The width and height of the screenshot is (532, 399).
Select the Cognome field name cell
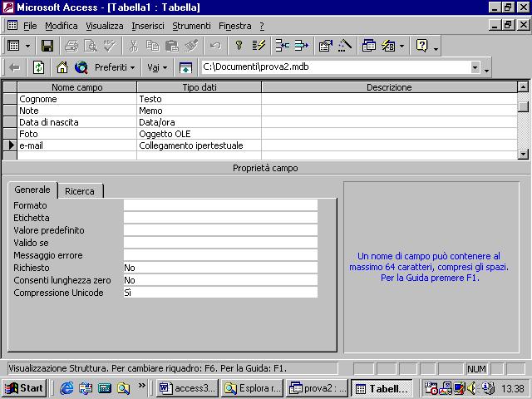click(x=77, y=99)
